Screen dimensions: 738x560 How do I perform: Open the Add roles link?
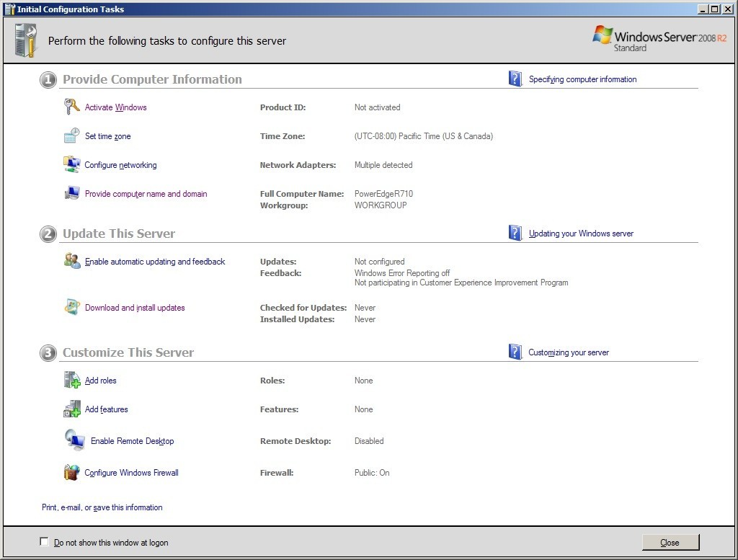point(101,381)
